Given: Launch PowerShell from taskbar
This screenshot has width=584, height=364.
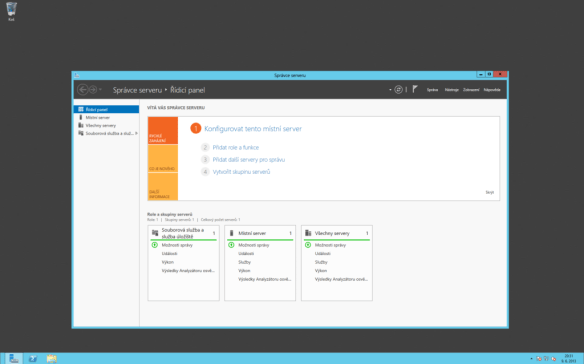Looking at the screenshot, I should point(33,358).
